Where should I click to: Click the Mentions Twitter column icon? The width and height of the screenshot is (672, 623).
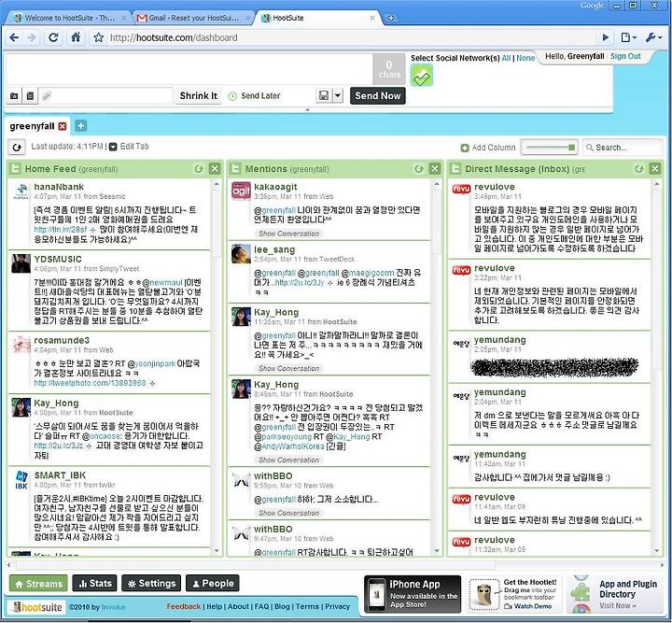[235, 169]
